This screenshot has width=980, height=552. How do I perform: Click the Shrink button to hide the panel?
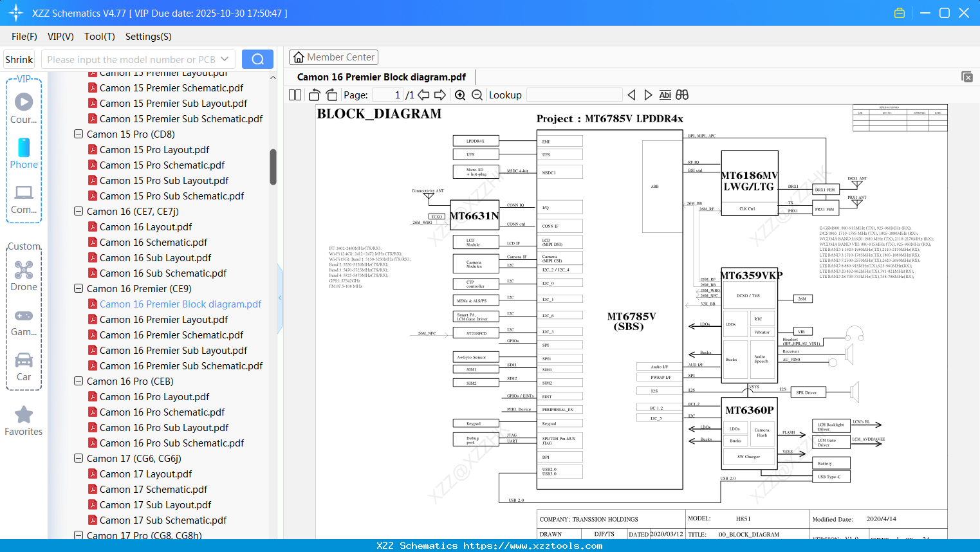click(19, 59)
